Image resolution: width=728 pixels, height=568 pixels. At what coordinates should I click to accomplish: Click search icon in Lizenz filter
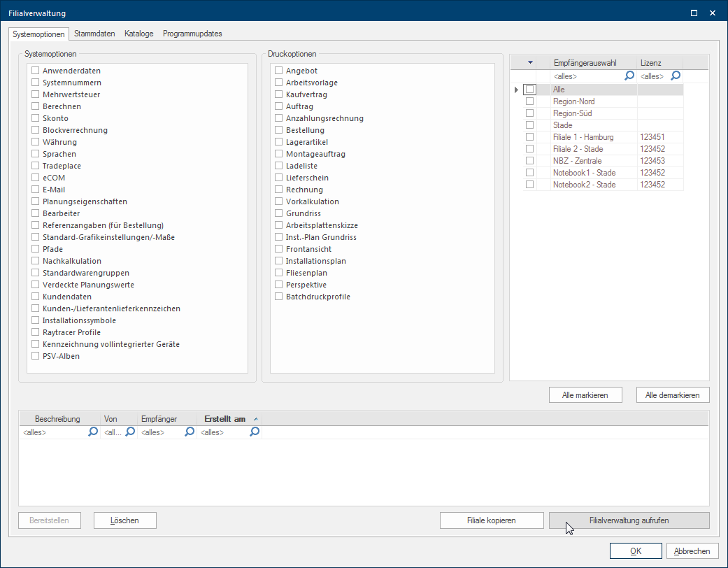point(676,76)
